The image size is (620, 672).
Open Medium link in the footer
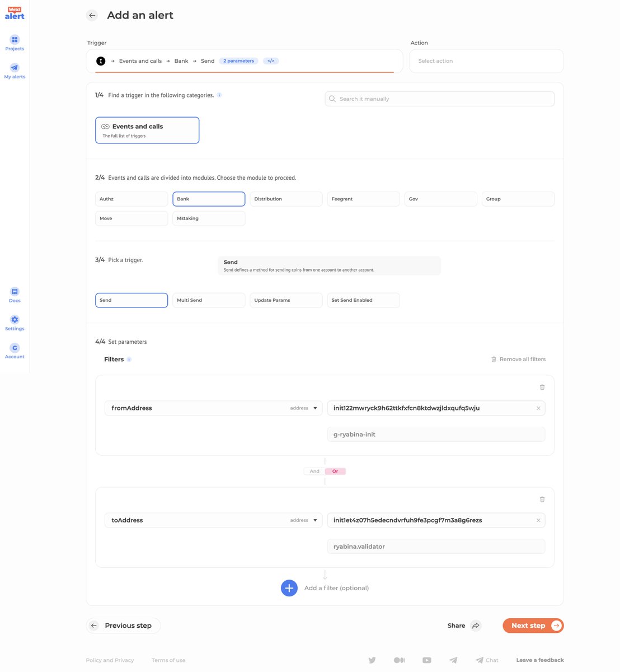(399, 660)
